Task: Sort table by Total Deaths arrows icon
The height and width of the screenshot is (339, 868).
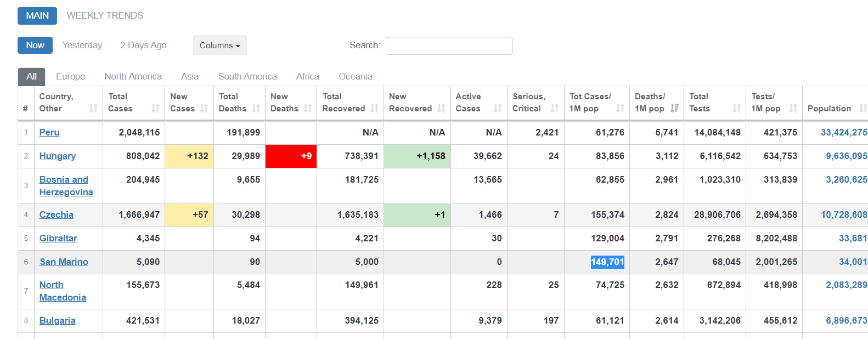Action: (256, 109)
